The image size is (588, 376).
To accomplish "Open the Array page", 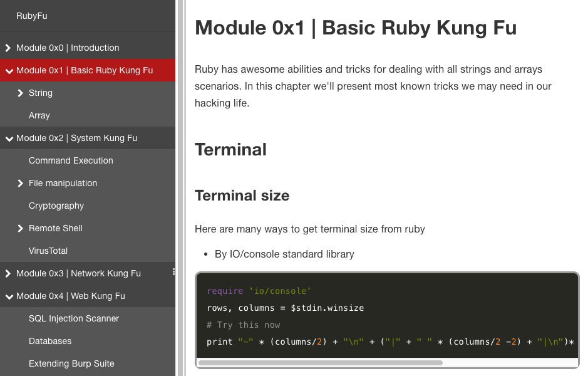I will point(39,115).
